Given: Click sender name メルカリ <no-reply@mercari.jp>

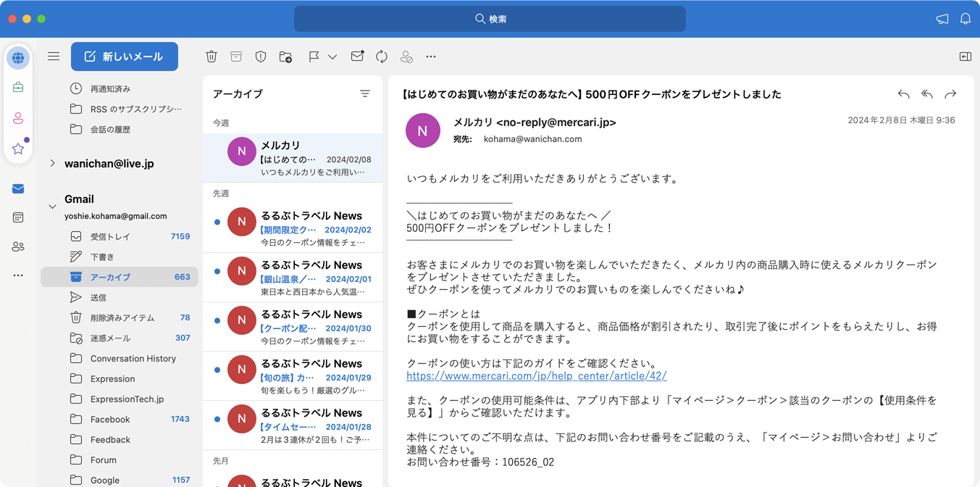Looking at the screenshot, I should click(535, 122).
